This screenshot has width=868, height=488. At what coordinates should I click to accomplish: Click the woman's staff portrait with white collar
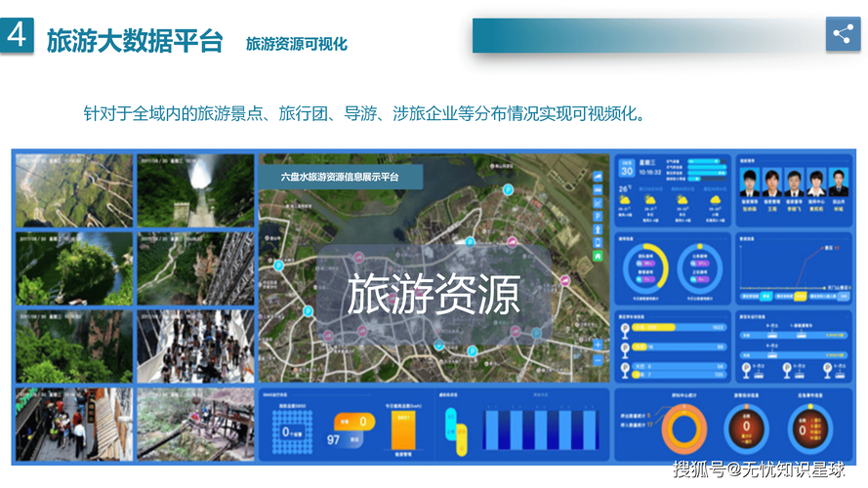pos(816,183)
